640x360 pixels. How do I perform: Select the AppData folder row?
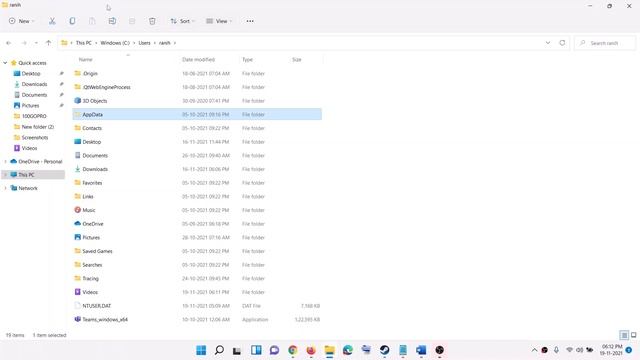[x=197, y=114]
